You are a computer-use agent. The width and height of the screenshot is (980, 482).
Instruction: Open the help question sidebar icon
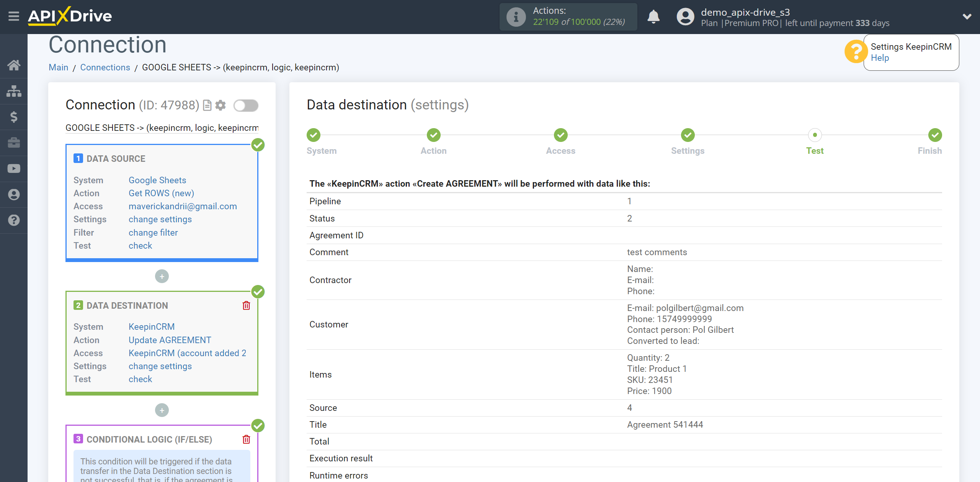[14, 220]
